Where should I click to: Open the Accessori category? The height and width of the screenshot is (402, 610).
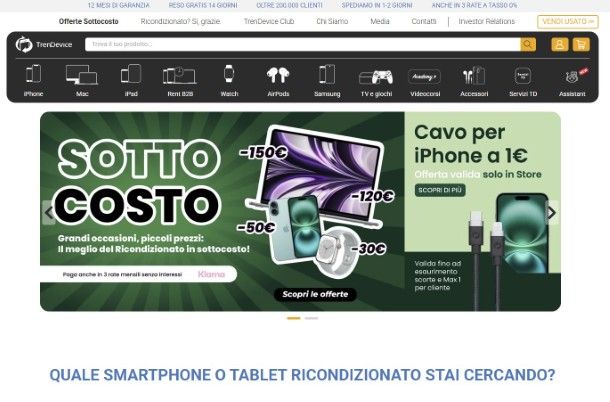click(x=474, y=81)
